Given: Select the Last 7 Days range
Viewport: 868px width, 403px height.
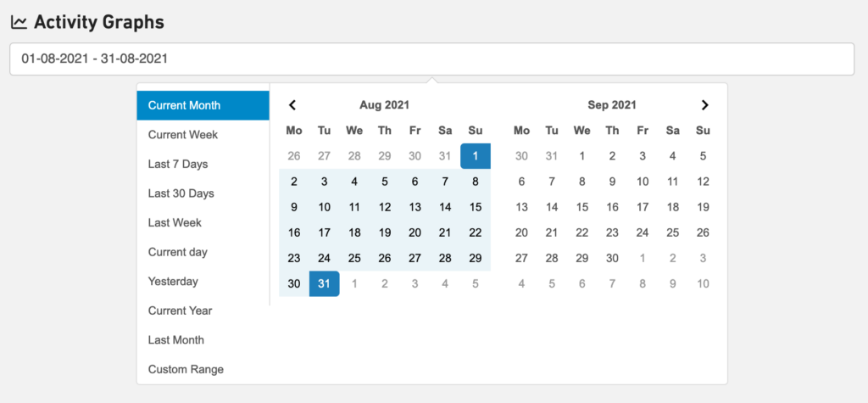Looking at the screenshot, I should pyautogui.click(x=178, y=164).
